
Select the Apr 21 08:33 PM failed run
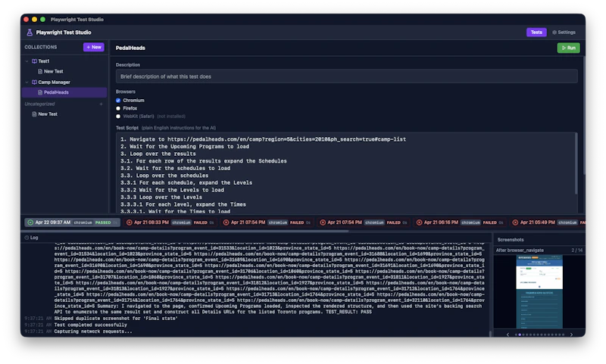coord(170,222)
